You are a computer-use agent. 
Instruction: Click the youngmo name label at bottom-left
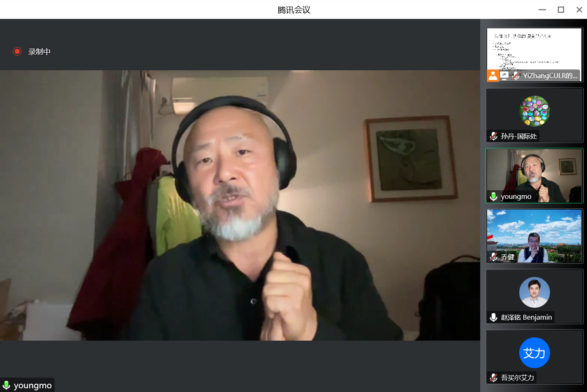pyautogui.click(x=33, y=385)
